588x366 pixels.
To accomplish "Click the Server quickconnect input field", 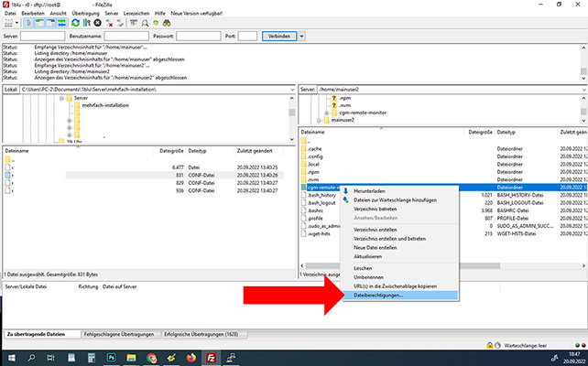I will (x=42, y=37).
